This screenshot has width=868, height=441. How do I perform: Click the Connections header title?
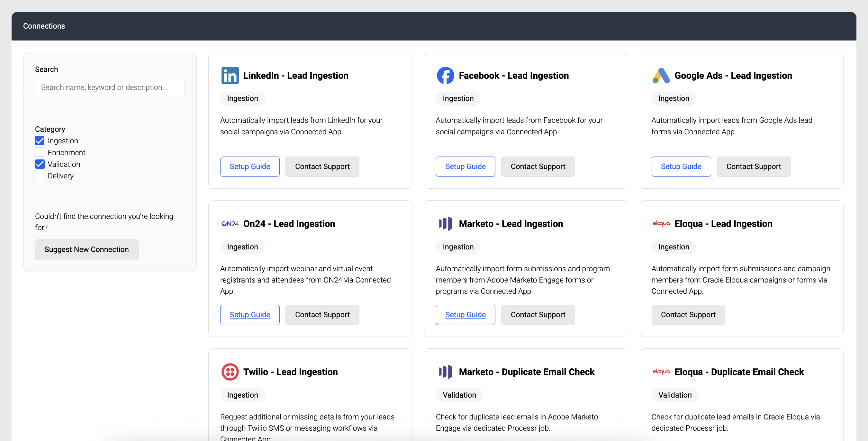[44, 26]
